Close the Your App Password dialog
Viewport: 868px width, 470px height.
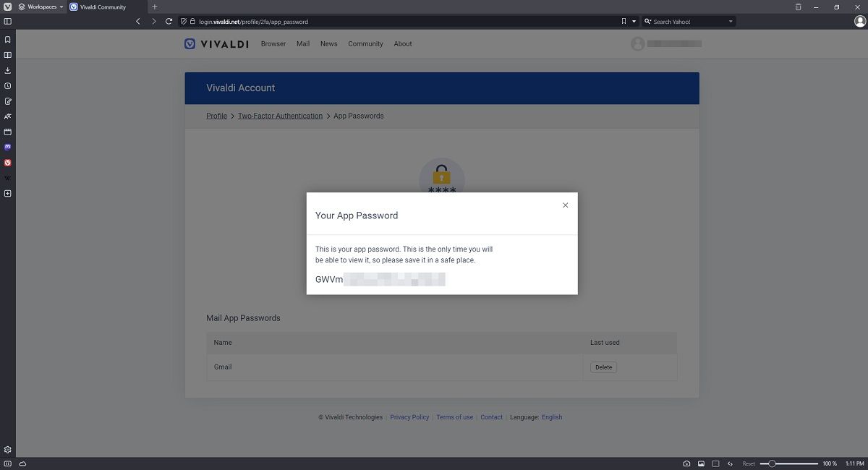tap(566, 205)
